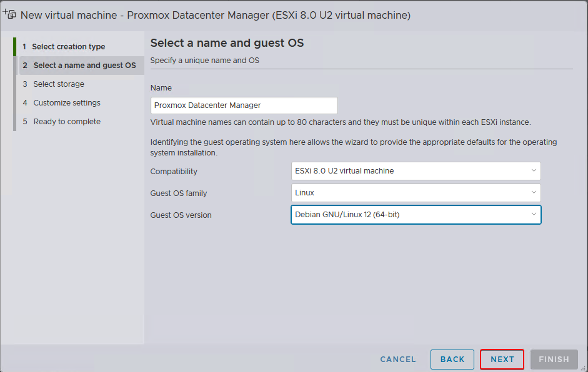This screenshot has width=588, height=372.
Task: Click the chevron arrow in Compatibility field
Action: pos(533,170)
